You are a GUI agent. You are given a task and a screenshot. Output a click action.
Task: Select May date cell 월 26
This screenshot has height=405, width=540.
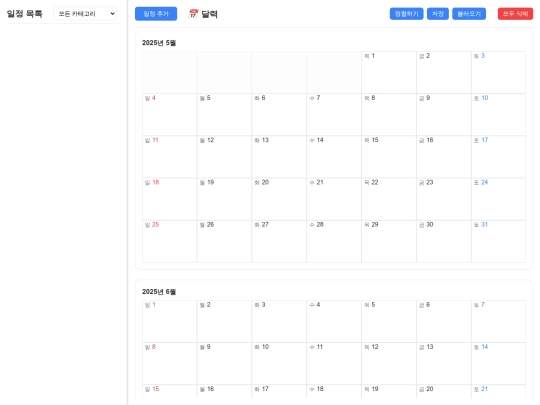(x=224, y=241)
